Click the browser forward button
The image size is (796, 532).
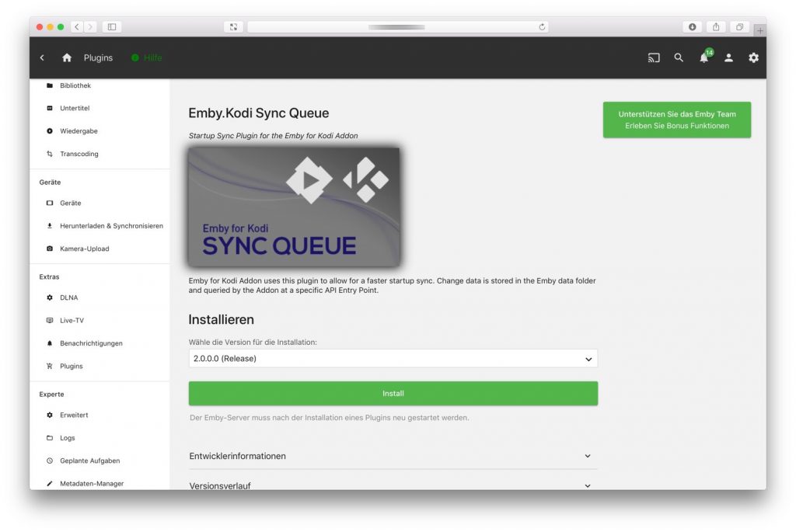tap(90, 27)
